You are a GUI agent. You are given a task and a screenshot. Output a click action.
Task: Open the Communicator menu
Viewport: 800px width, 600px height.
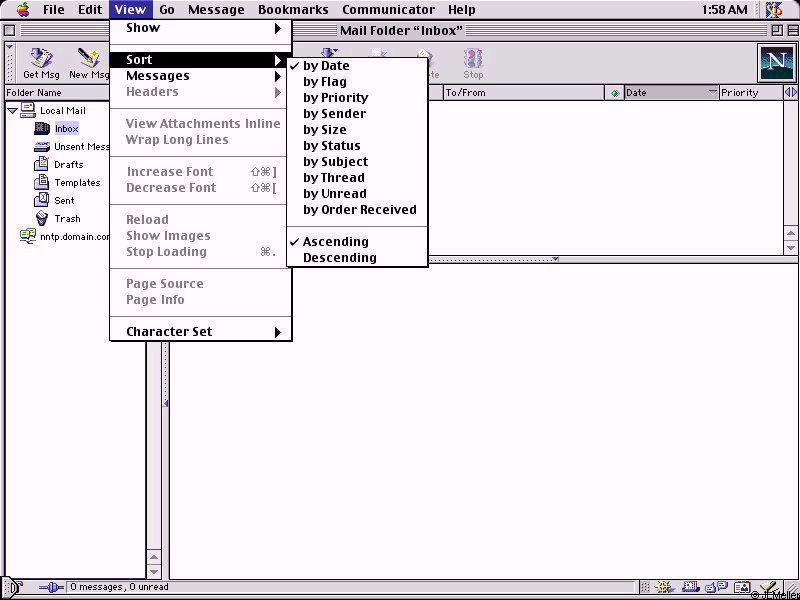[388, 10]
